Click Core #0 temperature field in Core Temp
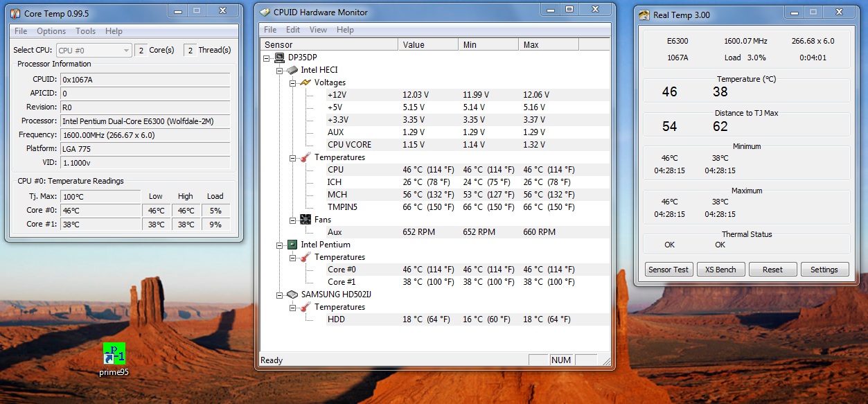The width and height of the screenshot is (868, 404). [x=100, y=210]
